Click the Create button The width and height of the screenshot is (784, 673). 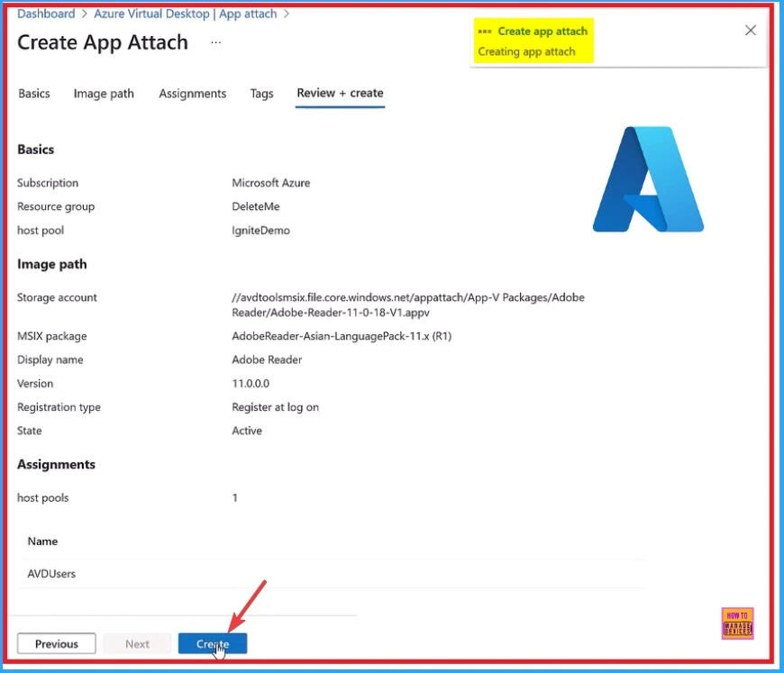[213, 643]
